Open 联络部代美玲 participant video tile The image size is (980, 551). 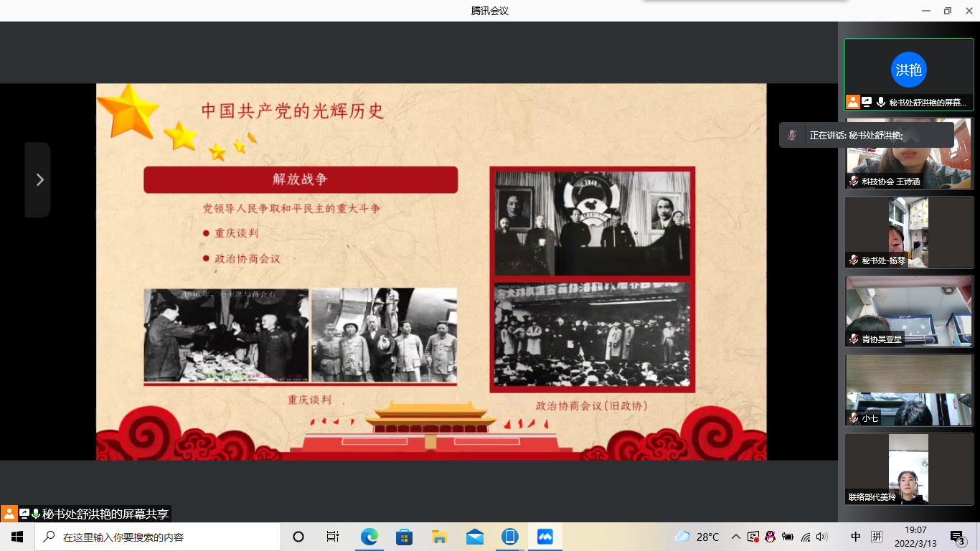coord(908,468)
